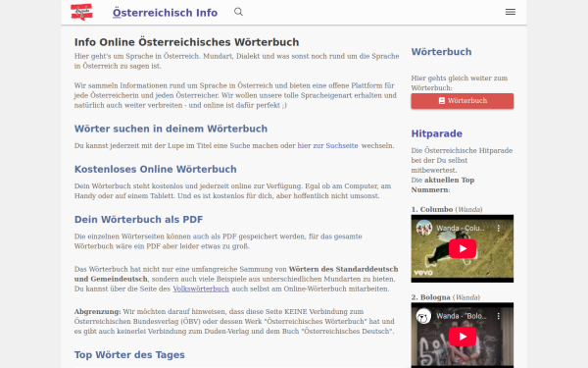Click heading 'Kostenloses Online Wörterbuch'
This screenshot has height=368, width=588.
click(155, 170)
